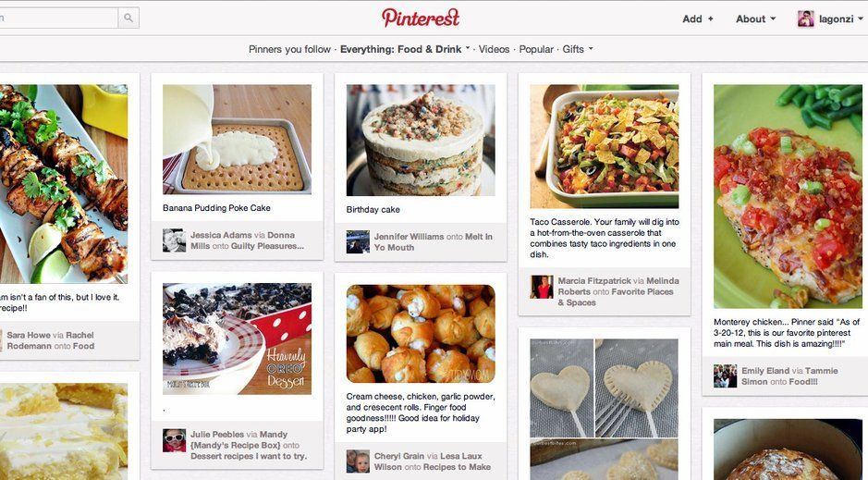Open the Everything: Food & Drink category dropdown
Image resolution: width=868 pixels, height=480 pixels.
pyautogui.click(x=405, y=49)
